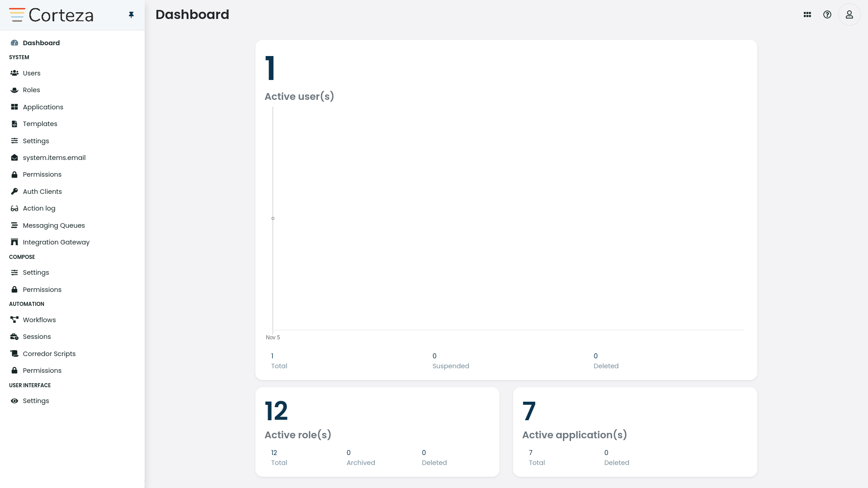Image resolution: width=868 pixels, height=488 pixels.
Task: Click the Users group icon
Action: [14, 73]
